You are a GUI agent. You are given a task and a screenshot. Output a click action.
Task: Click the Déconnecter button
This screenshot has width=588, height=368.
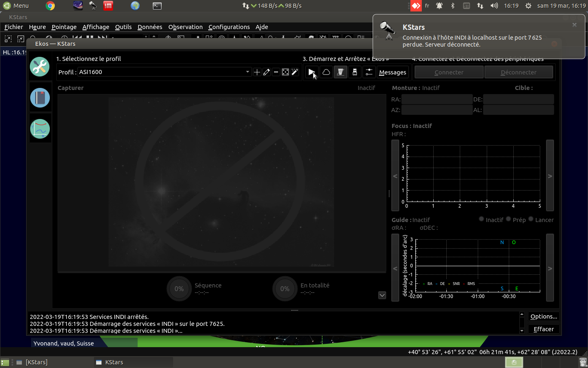point(519,72)
